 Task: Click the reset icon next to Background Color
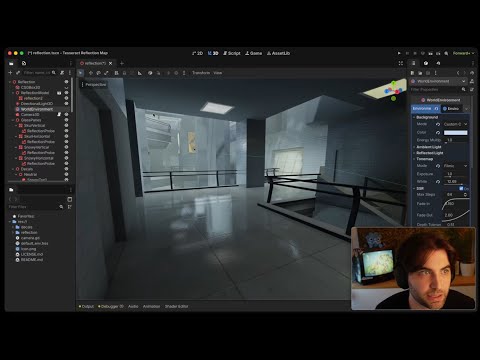pyautogui.click(x=438, y=132)
